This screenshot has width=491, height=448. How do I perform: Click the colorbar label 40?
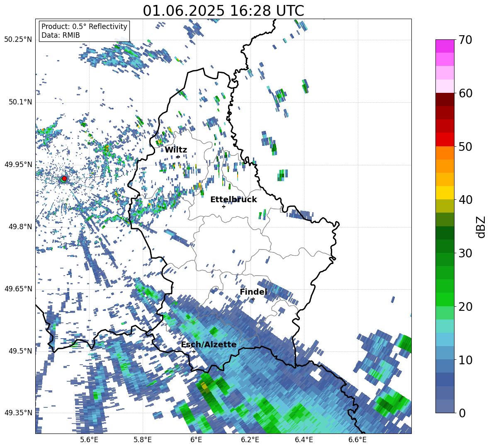click(465, 200)
